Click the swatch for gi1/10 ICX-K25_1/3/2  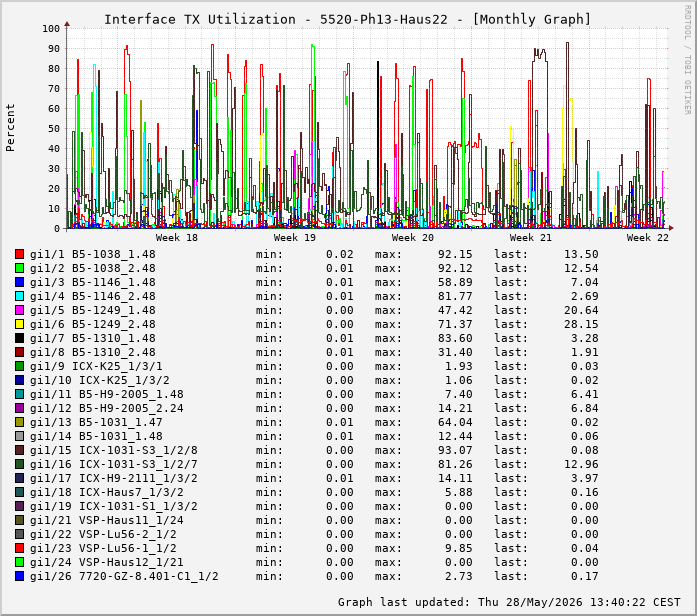(19, 380)
